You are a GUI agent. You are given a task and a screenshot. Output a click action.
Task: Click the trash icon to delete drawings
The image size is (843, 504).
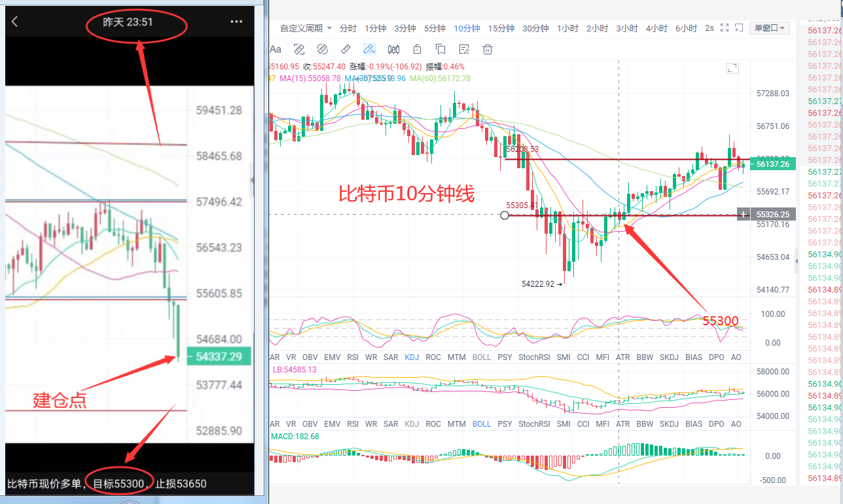487,49
